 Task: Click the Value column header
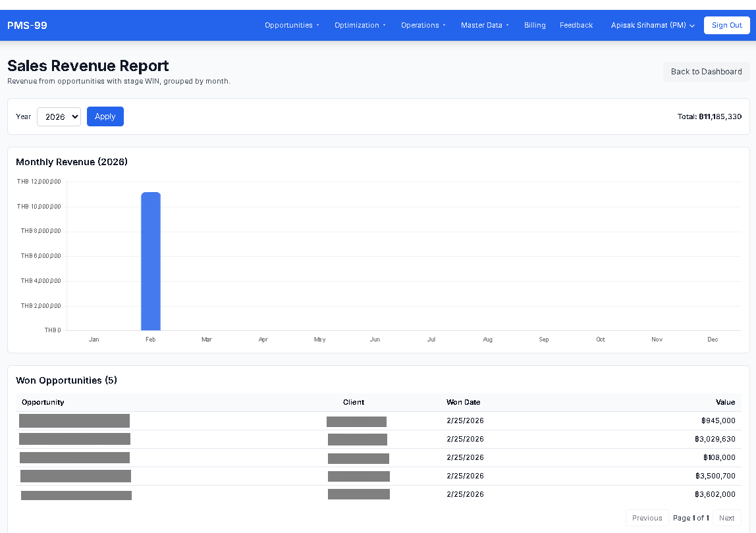tap(725, 402)
